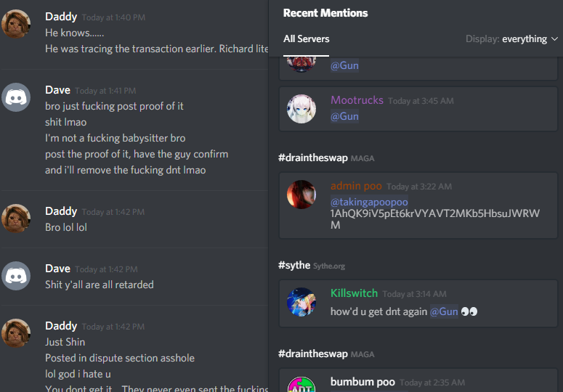Open @Gun mention under Mootrucks' message
Viewport: 563px width, 392px height.
point(344,116)
